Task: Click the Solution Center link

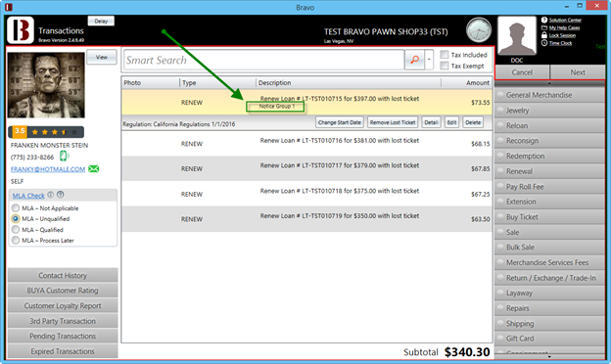Action: [x=565, y=20]
